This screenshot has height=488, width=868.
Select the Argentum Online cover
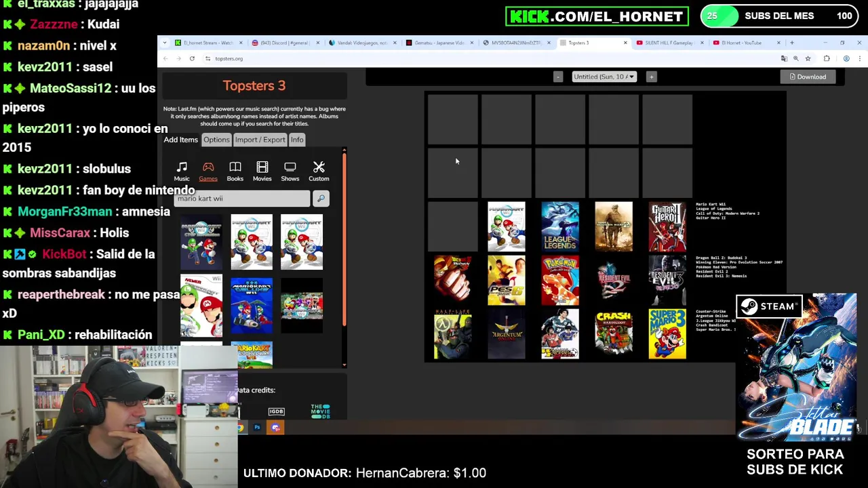(x=506, y=334)
